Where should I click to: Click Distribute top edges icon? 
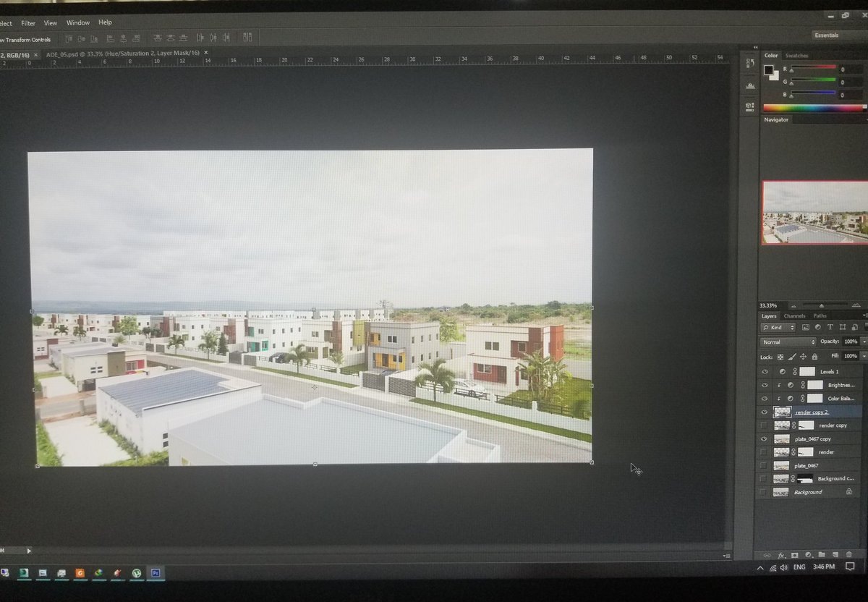click(x=158, y=38)
